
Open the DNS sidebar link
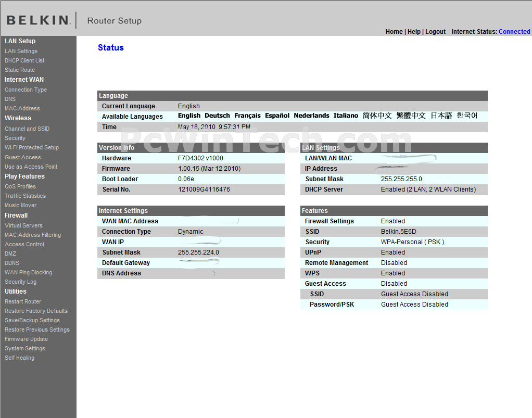(10, 99)
